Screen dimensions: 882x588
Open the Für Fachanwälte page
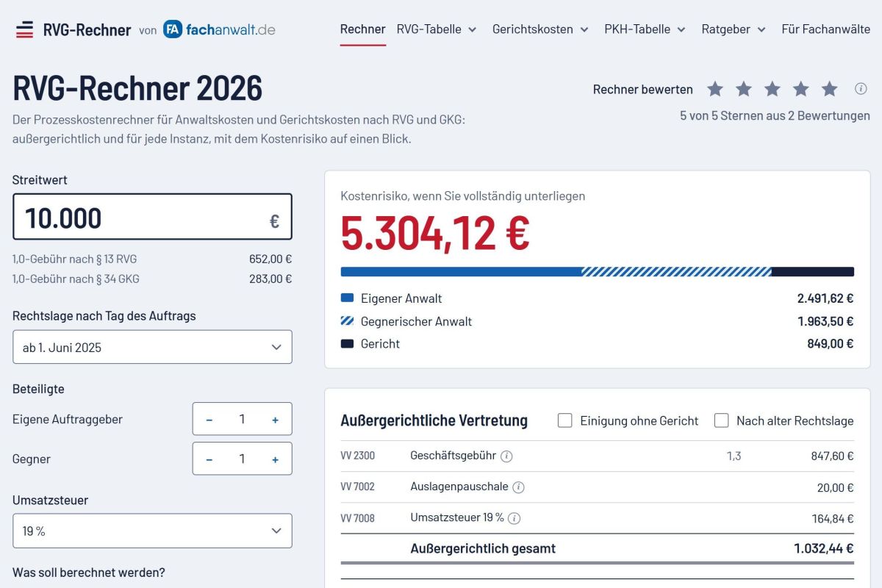click(825, 29)
